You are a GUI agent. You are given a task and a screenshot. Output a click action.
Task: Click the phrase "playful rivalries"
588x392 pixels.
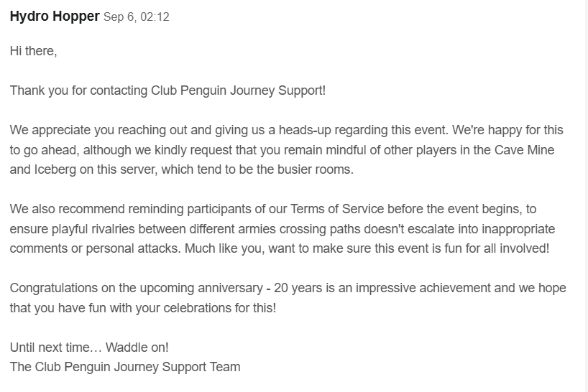pyautogui.click(x=93, y=229)
